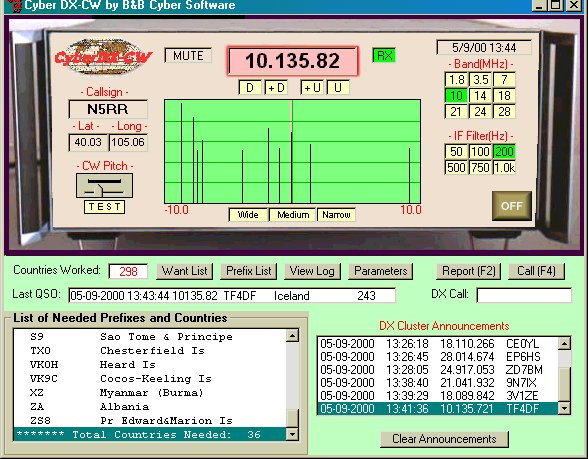
Task: Select the 1.8 MHz band
Action: click(x=456, y=80)
